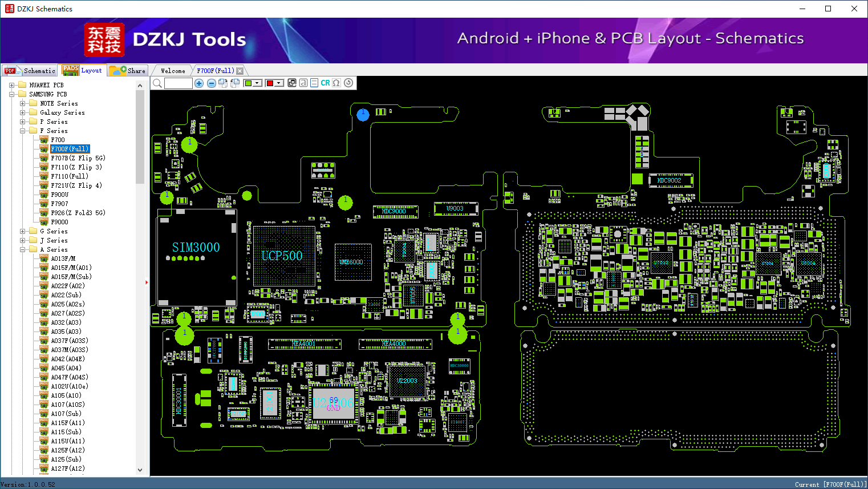The height and width of the screenshot is (489, 868).
Task: Expand the J Series folder
Action: pyautogui.click(x=22, y=240)
